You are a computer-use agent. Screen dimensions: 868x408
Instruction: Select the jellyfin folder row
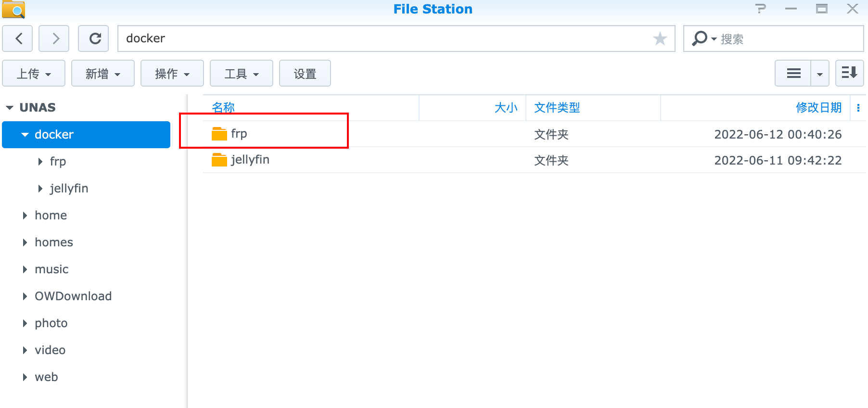(x=534, y=160)
